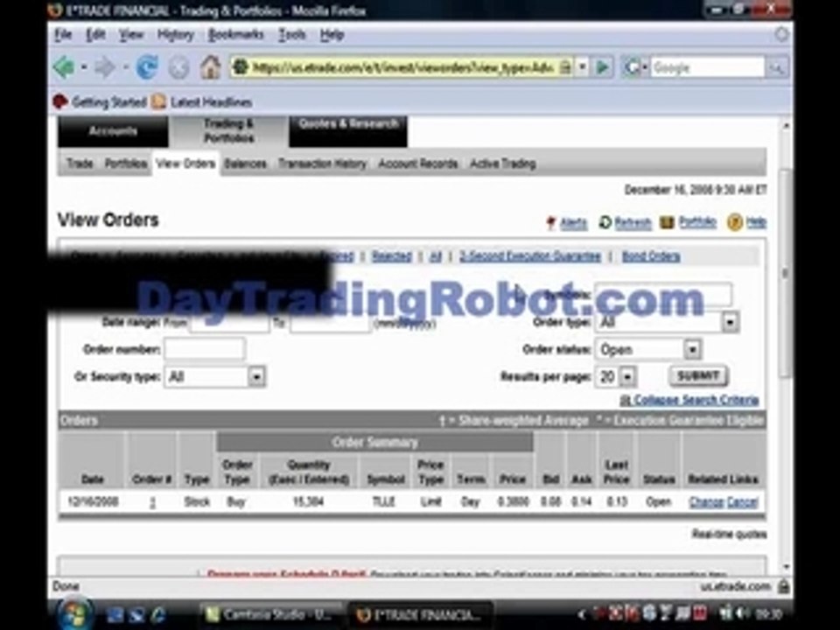Select the View Orders subtab
840x630 pixels.
point(185,164)
